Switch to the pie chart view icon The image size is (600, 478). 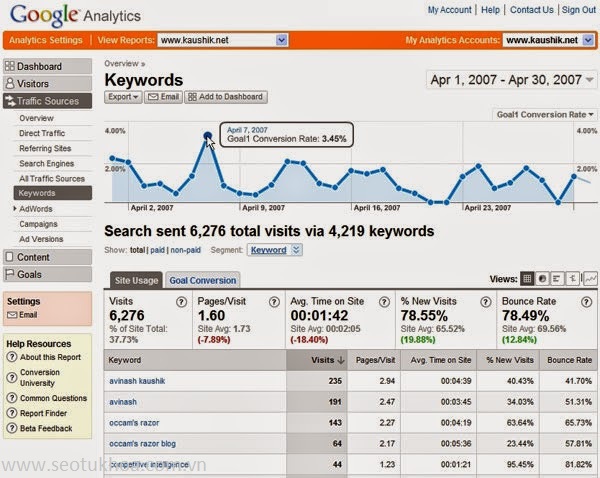click(x=542, y=279)
